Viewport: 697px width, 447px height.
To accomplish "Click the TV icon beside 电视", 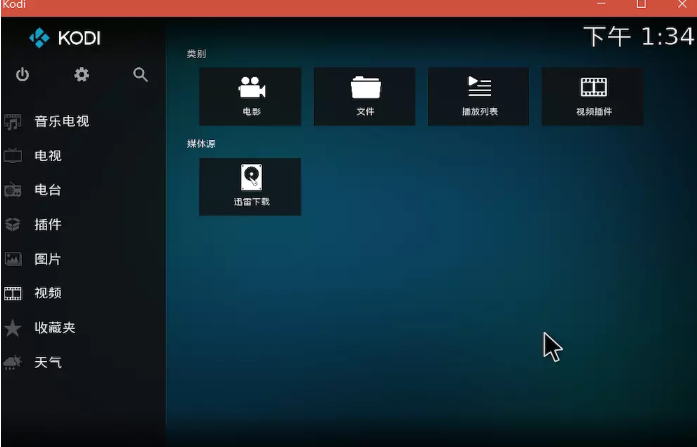I will click(13, 156).
